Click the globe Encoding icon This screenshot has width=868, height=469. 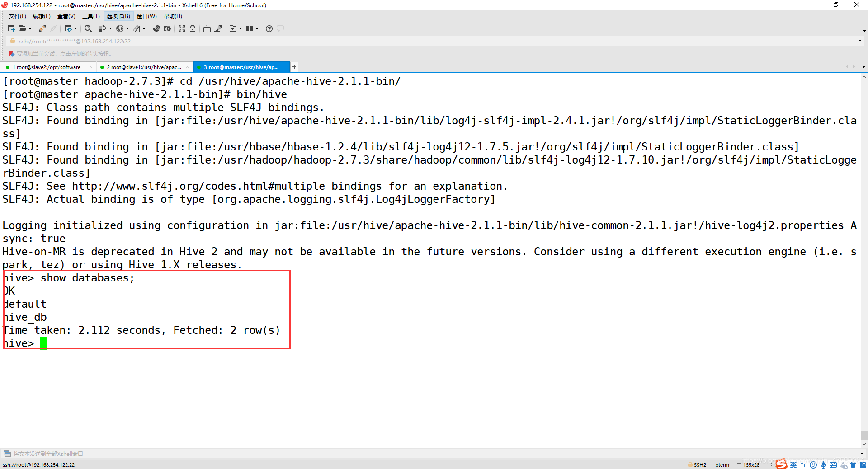click(120, 28)
